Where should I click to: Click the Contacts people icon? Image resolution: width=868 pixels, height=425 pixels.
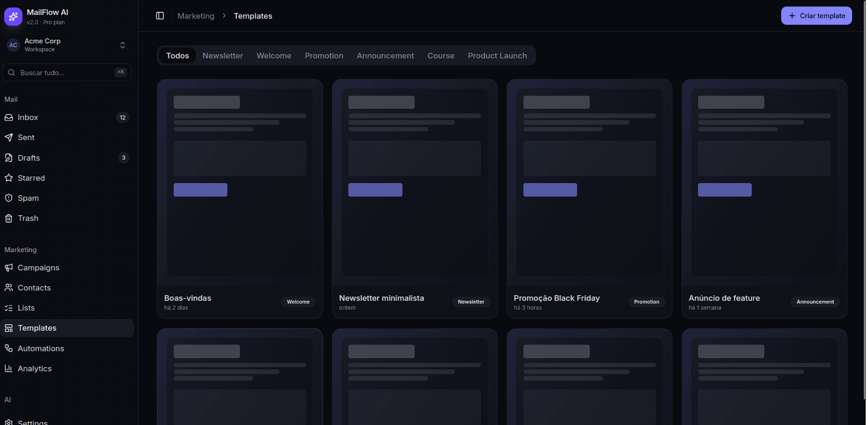(9, 288)
